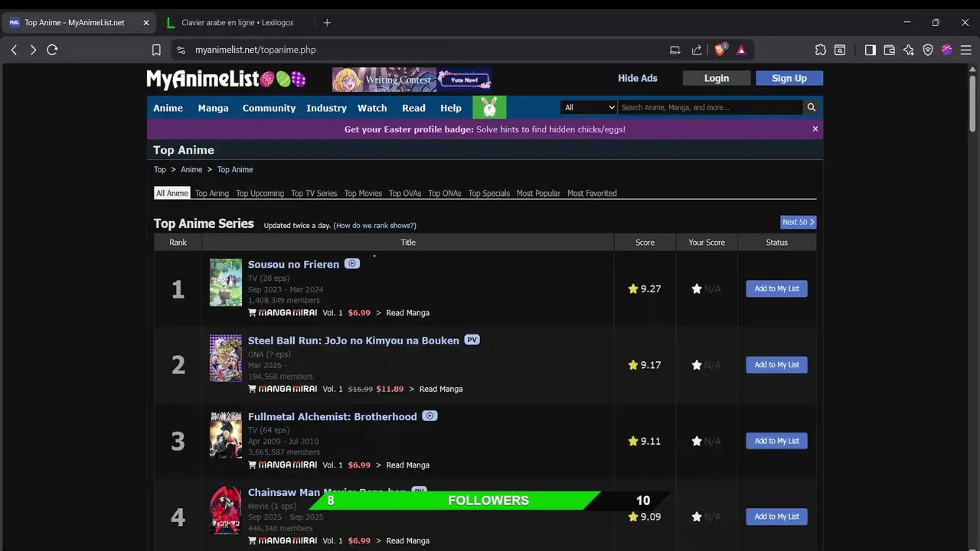Click the Brave Rewards triangle icon
The image size is (980, 551).
(741, 50)
